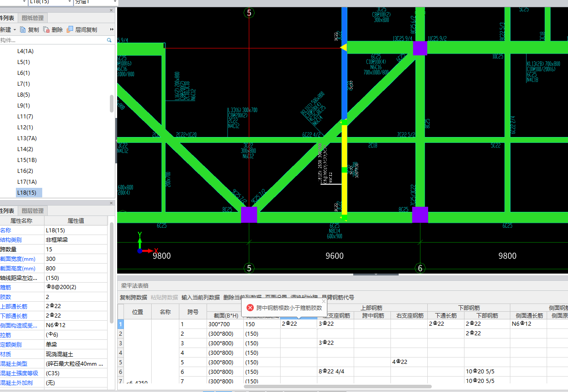Click the beam table horizontal scrollbar
This screenshot has height=392, width=568.
(337, 387)
